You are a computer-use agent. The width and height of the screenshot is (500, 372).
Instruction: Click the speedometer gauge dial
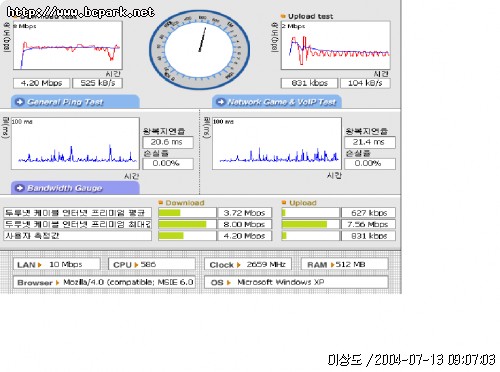(x=199, y=49)
